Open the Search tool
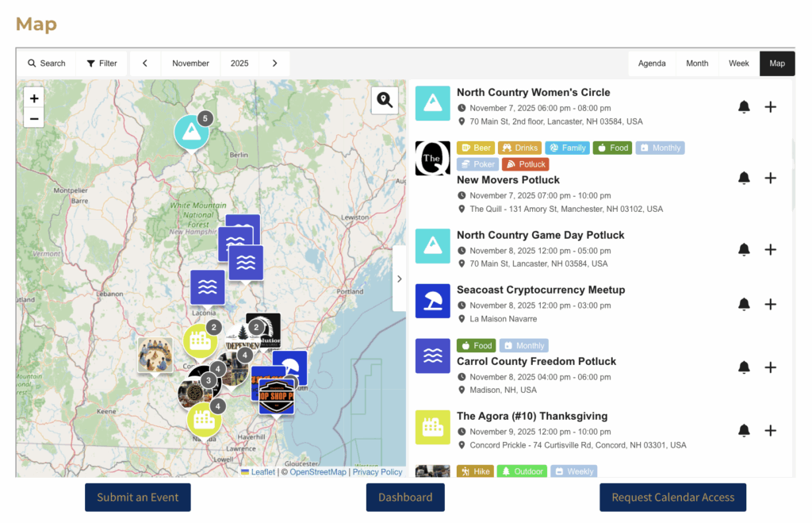 [47, 63]
